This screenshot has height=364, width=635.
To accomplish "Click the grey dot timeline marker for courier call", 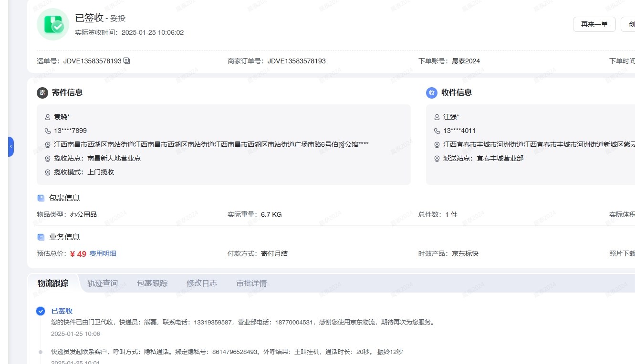I will (41, 352).
